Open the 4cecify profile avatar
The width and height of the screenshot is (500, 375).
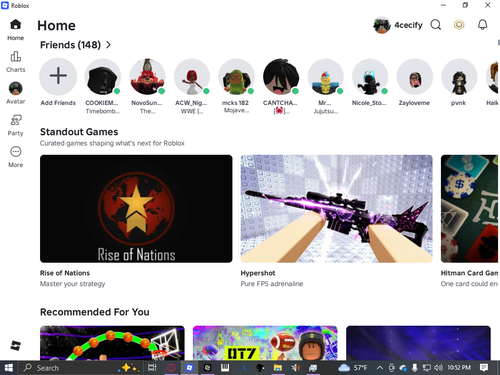382,25
